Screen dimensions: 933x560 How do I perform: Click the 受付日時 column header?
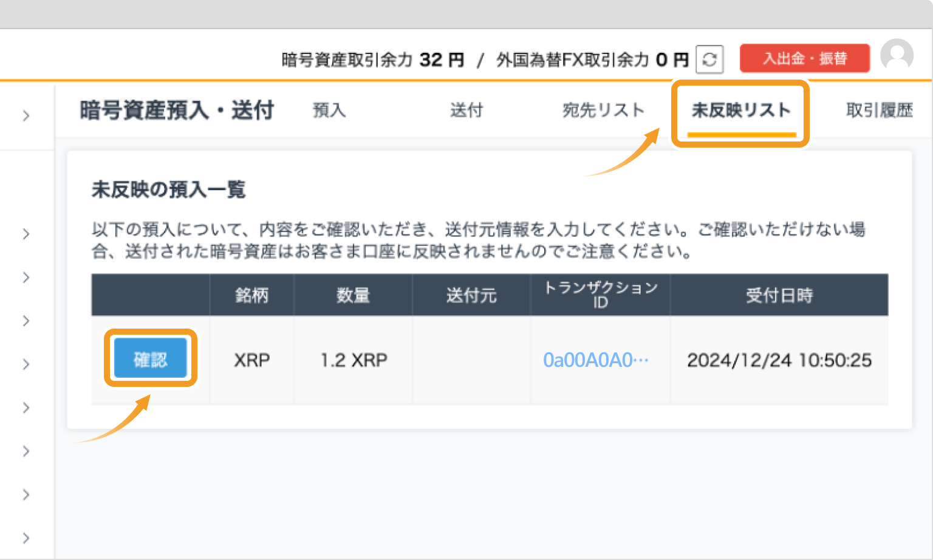click(779, 295)
